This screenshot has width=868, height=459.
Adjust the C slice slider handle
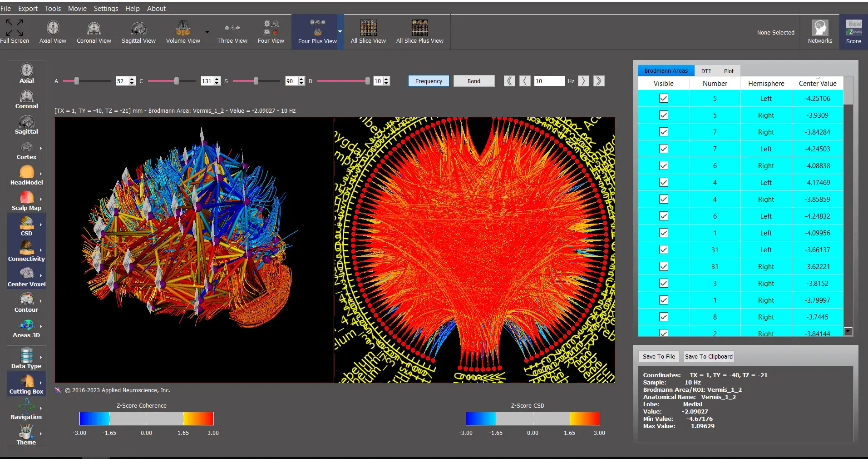pos(177,81)
